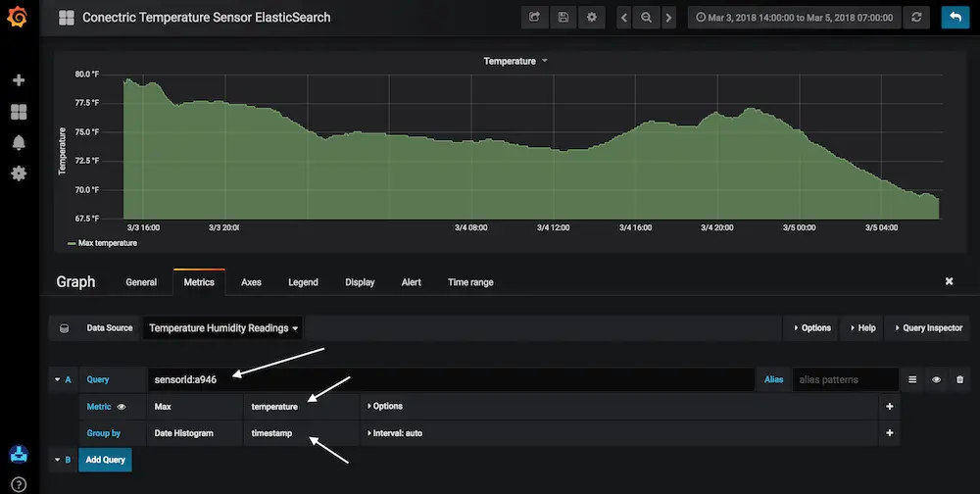Click the Alias label

(x=774, y=379)
